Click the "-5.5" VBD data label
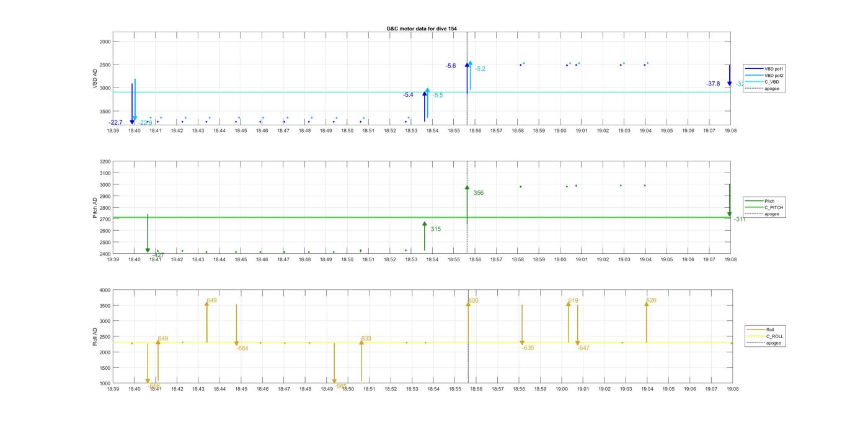This screenshot has height=430, width=868. pyautogui.click(x=438, y=96)
